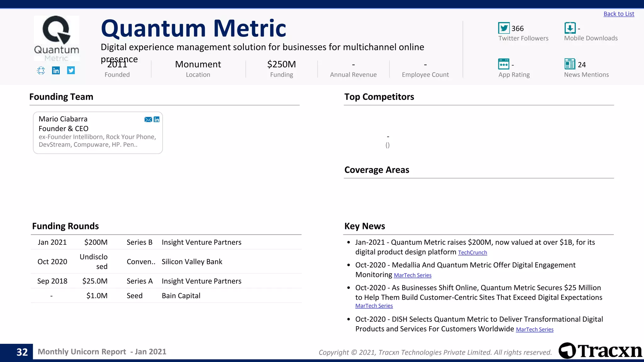
Task: Open the company Twitter icon under logo
Action: 71,70
